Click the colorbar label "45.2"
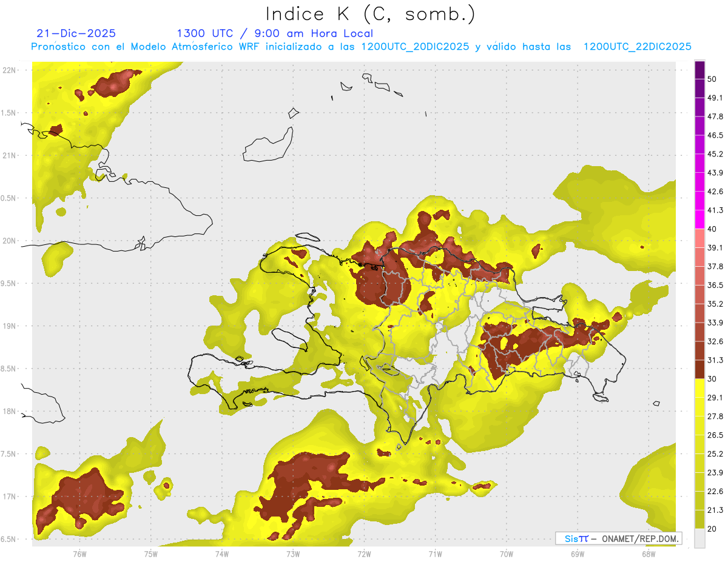The height and width of the screenshot is (562, 728). [x=715, y=154]
